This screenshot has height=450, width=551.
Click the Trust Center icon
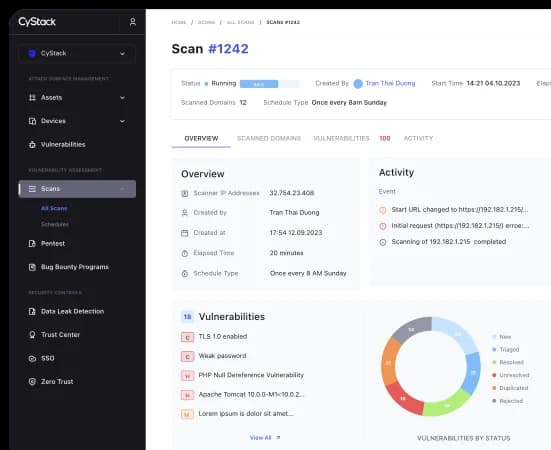[x=32, y=335]
